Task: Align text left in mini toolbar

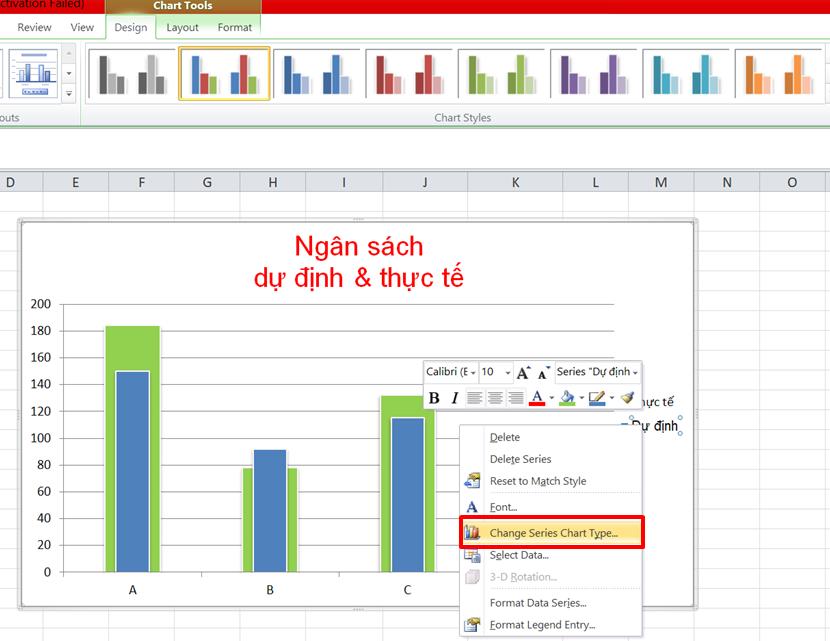Action: 474,398
